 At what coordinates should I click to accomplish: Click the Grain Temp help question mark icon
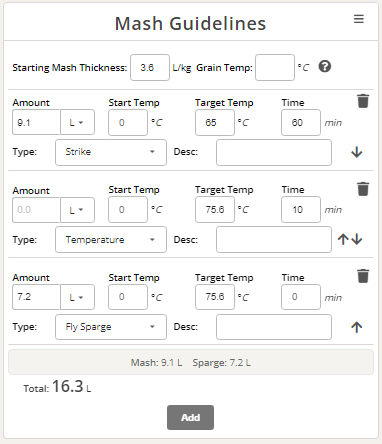[x=325, y=66]
